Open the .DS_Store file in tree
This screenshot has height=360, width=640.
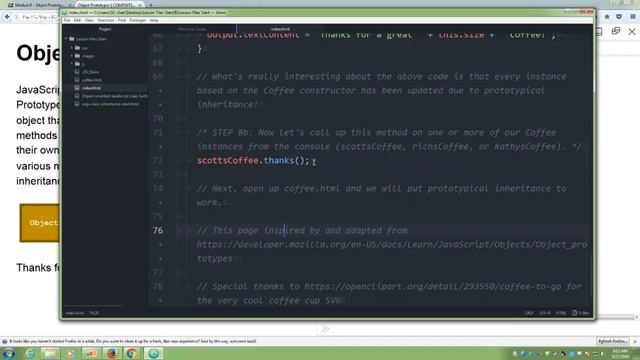(90, 72)
